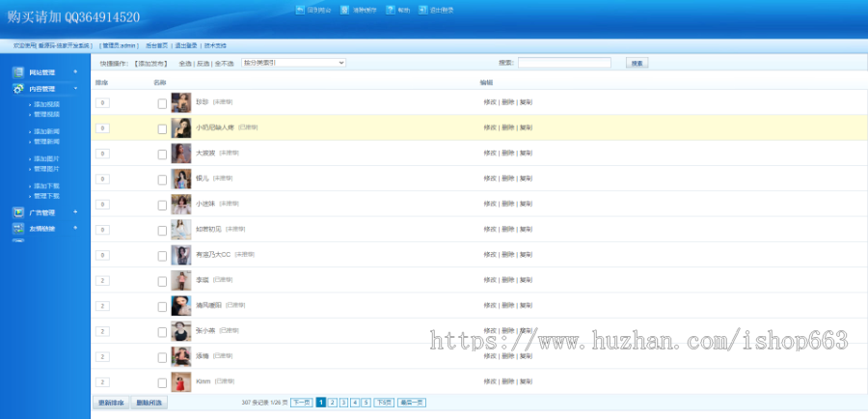This screenshot has height=419, width=868.
Task: Open 管理新闻 in the sidebar
Action: (x=46, y=141)
